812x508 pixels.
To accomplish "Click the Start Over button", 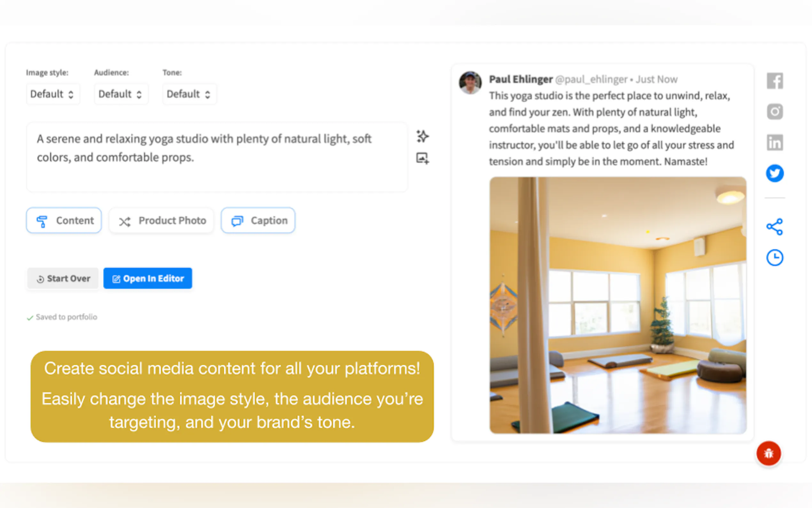I will pos(63,279).
